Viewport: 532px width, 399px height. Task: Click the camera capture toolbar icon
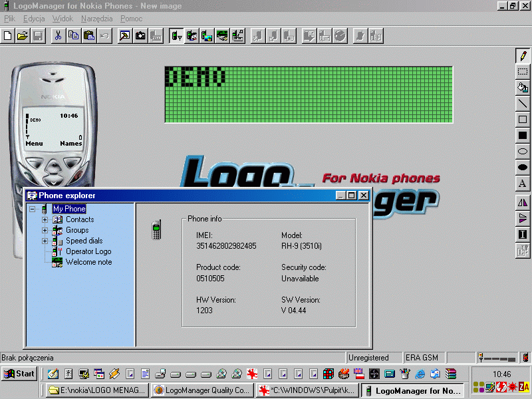click(140, 36)
